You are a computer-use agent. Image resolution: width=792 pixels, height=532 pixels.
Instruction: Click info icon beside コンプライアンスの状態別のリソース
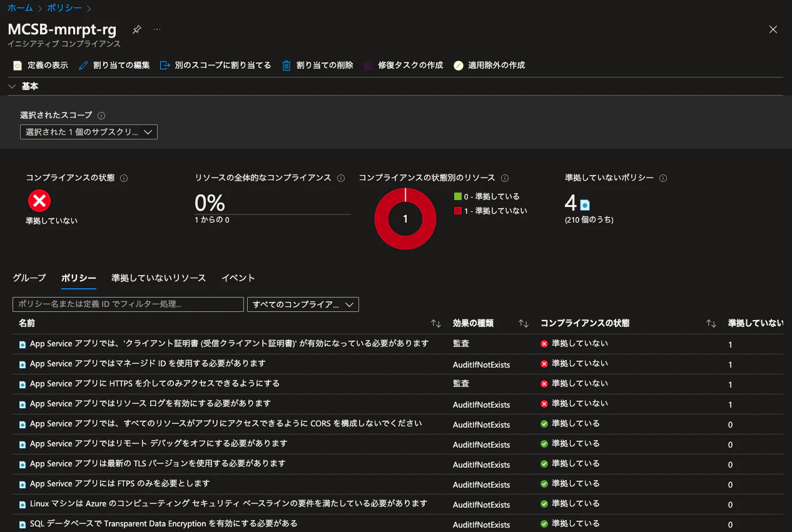pos(505,178)
